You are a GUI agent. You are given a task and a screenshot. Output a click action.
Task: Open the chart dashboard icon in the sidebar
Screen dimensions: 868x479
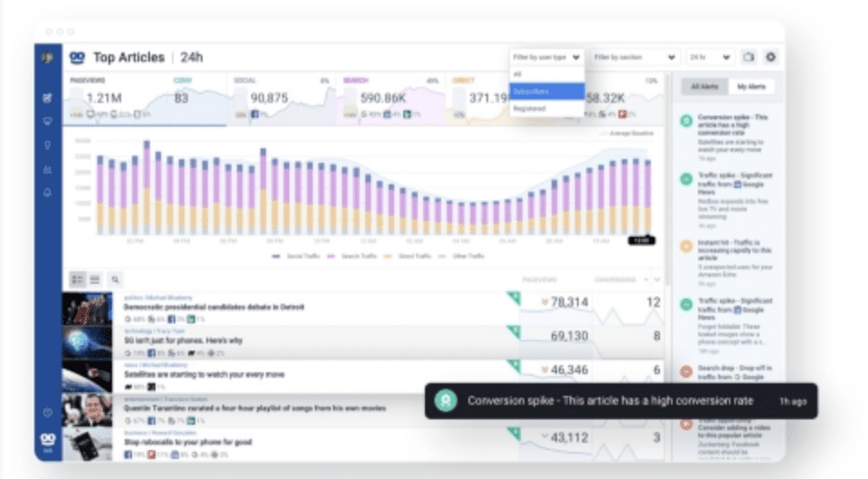point(48,98)
